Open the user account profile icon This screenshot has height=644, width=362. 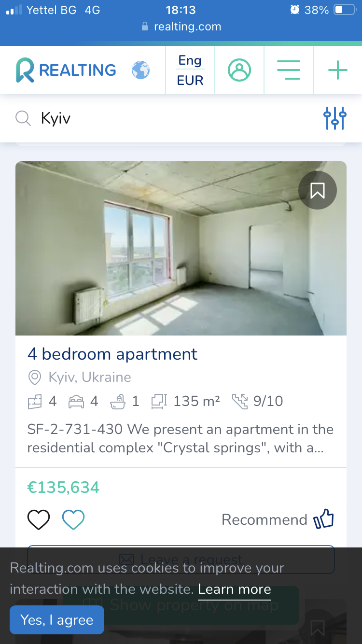239,70
